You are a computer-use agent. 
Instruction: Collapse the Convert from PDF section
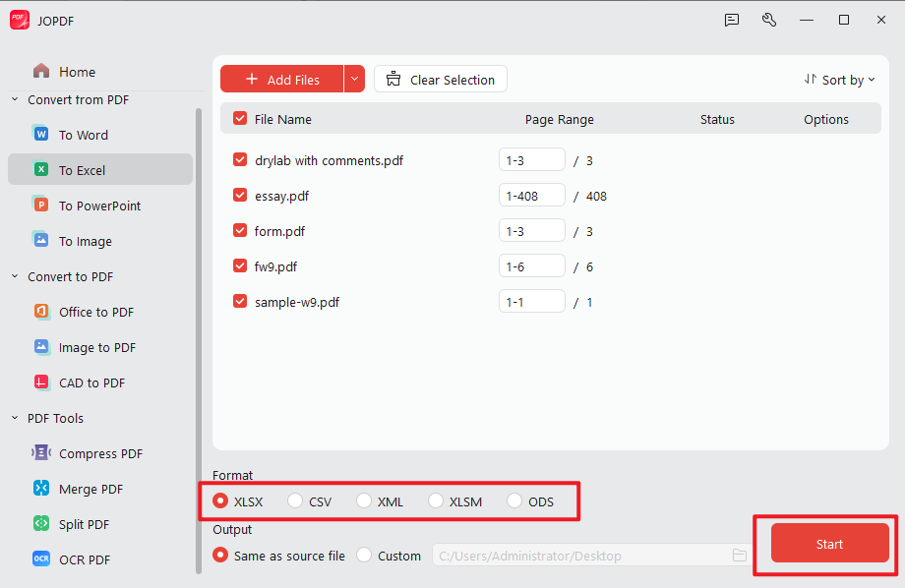point(15,99)
